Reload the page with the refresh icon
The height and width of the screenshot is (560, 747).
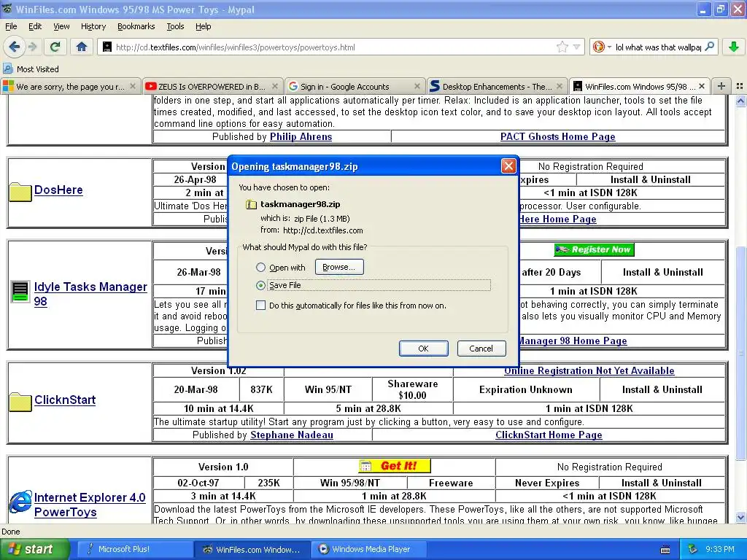(x=55, y=47)
